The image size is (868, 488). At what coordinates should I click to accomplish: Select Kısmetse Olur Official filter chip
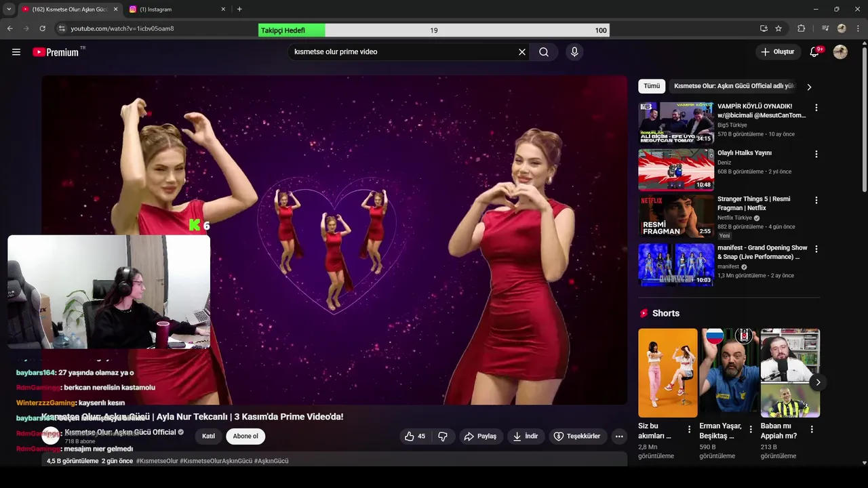(x=734, y=86)
